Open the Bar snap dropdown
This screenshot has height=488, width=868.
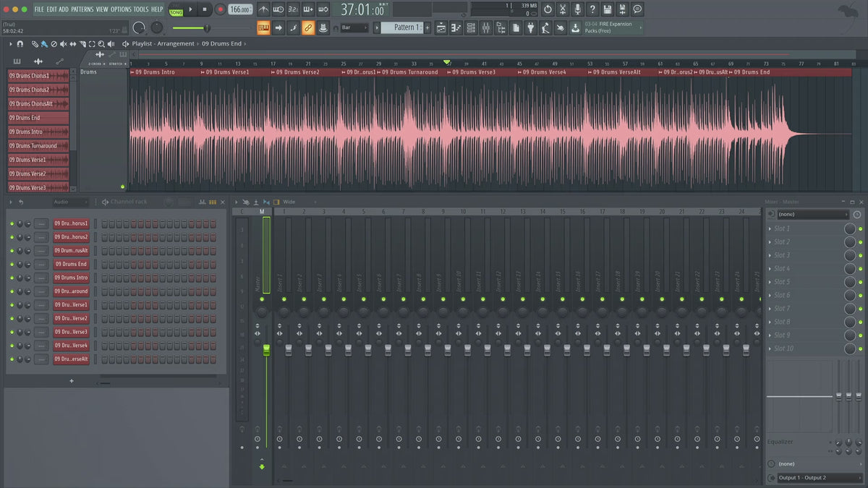[x=354, y=27]
